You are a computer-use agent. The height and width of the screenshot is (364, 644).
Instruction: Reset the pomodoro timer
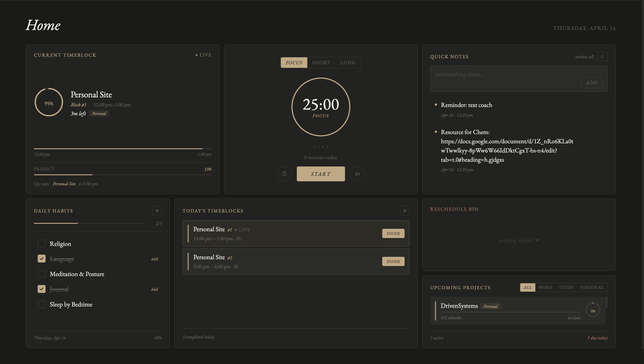pyautogui.click(x=284, y=174)
